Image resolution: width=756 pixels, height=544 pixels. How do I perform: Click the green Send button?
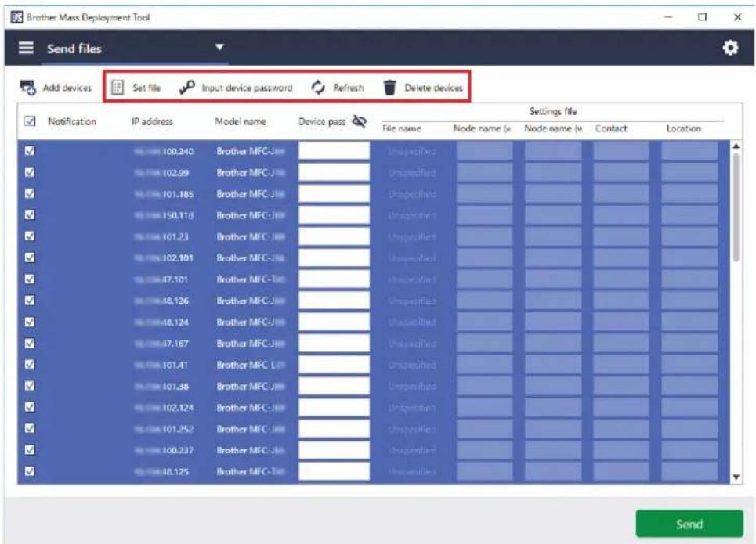click(689, 524)
